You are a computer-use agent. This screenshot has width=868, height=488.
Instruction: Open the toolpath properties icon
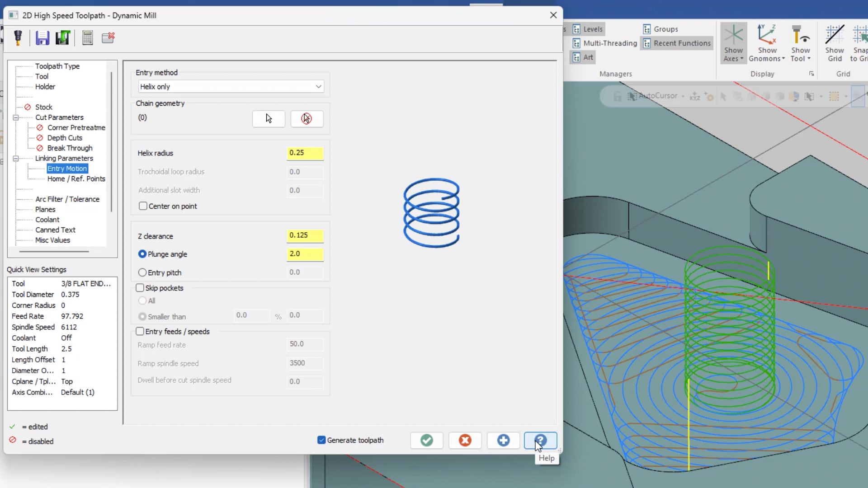point(18,37)
